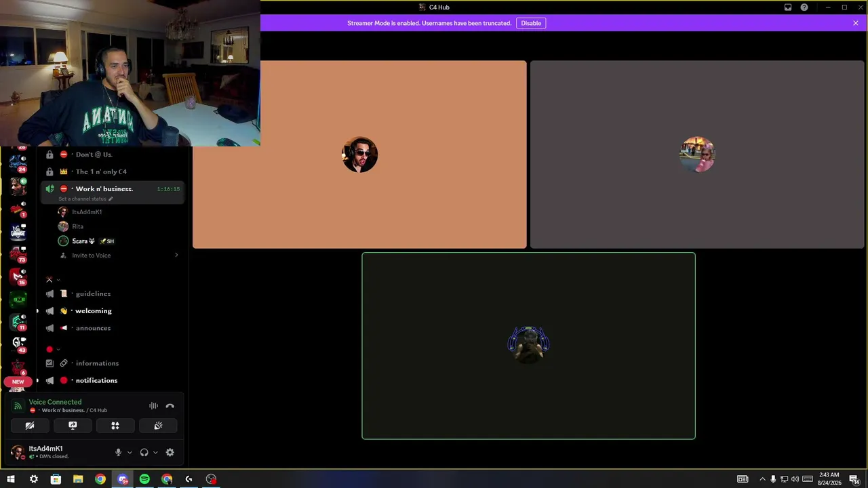
Task: Open User Settings gear in Discord
Action: [170, 452]
